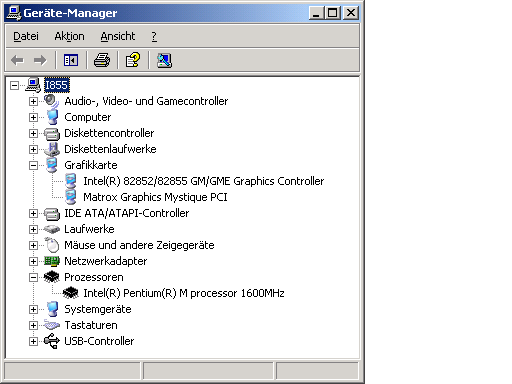The height and width of the screenshot is (384, 512).
Task: Select the Netzwerkadapter label
Action: (x=106, y=261)
